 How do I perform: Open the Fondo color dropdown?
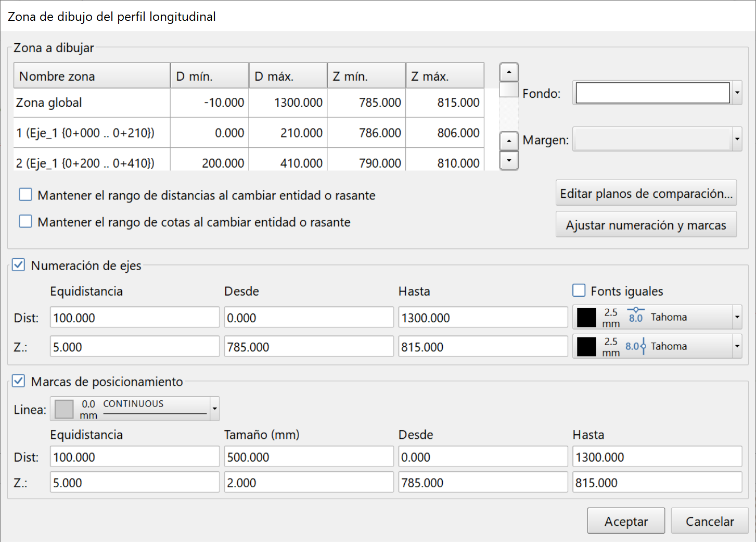point(737,93)
